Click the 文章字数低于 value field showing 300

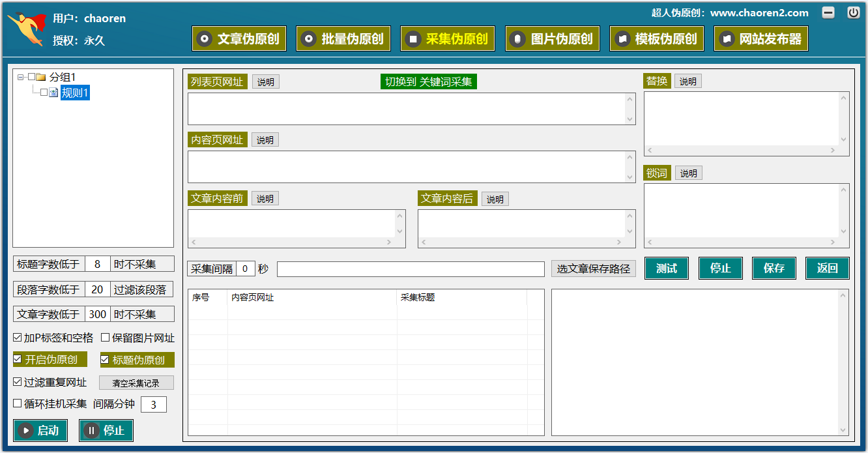[x=98, y=314]
